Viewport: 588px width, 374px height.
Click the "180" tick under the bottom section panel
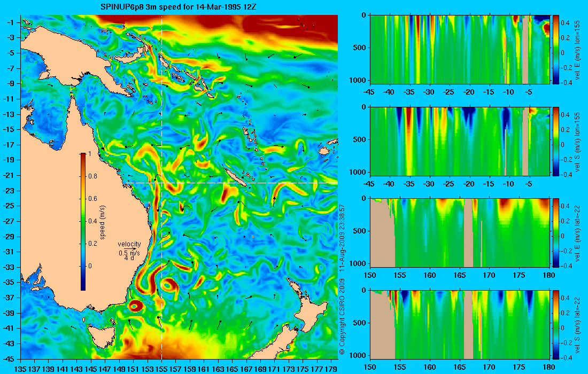coord(549,367)
